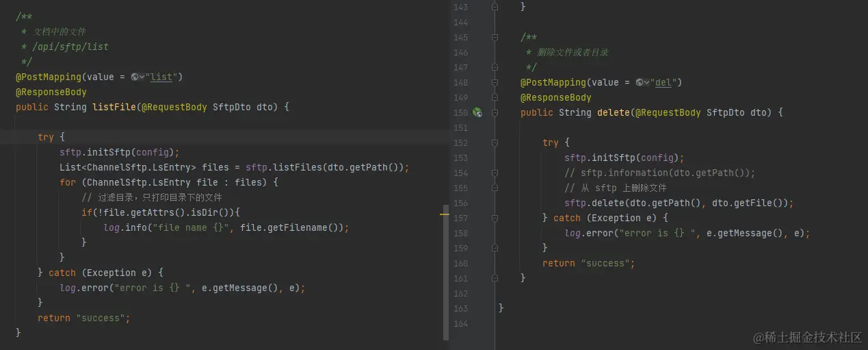Click the "/api/sftp/list" comment text
This screenshot has height=350, width=868.
click(70, 47)
